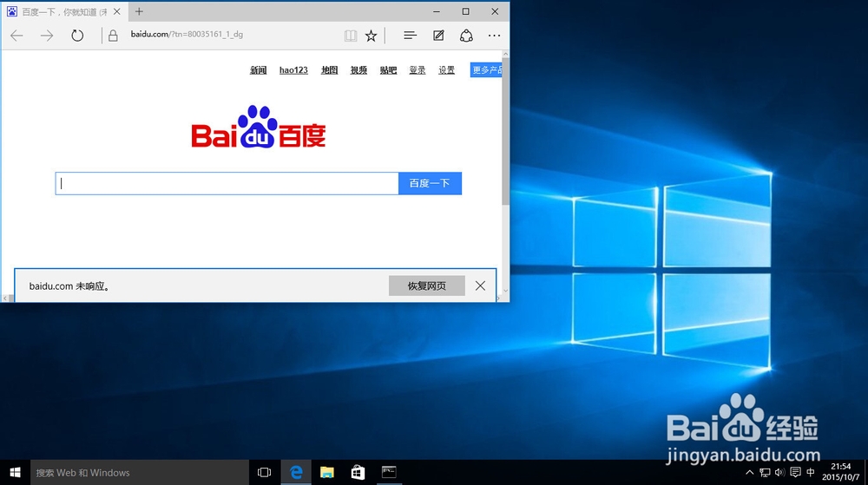Viewport: 868px width, 485px height.
Task: Open the 新闻 link
Action: coord(258,70)
